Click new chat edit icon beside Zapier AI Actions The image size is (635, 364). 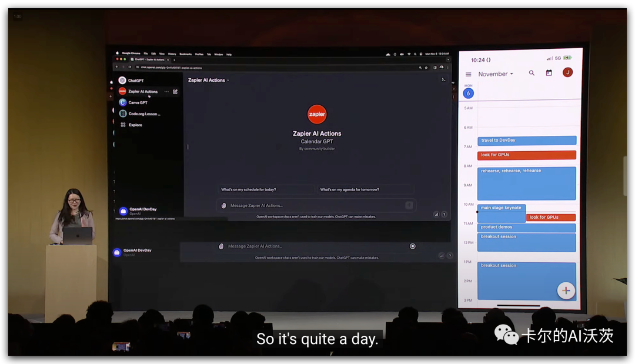(175, 92)
